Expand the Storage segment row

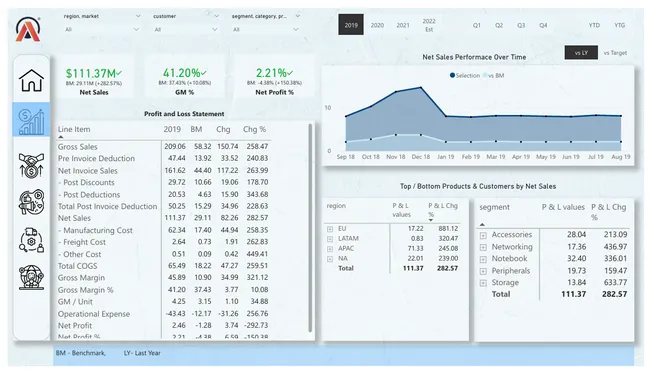pyautogui.click(x=483, y=283)
